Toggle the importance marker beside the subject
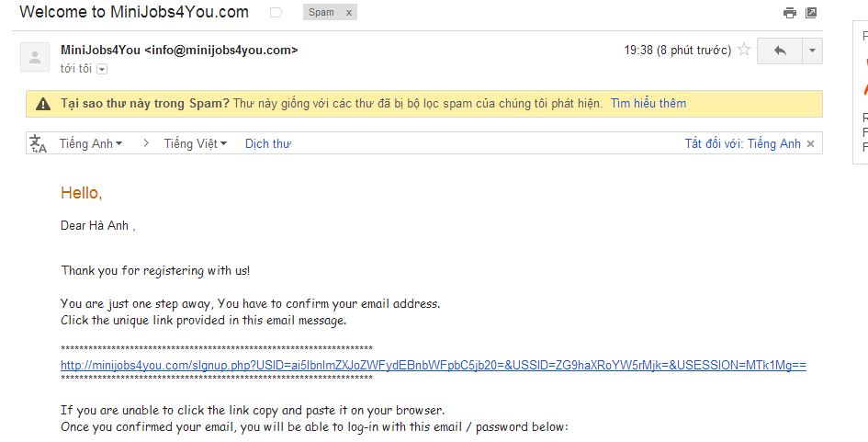The width and height of the screenshot is (868, 442). click(x=276, y=13)
